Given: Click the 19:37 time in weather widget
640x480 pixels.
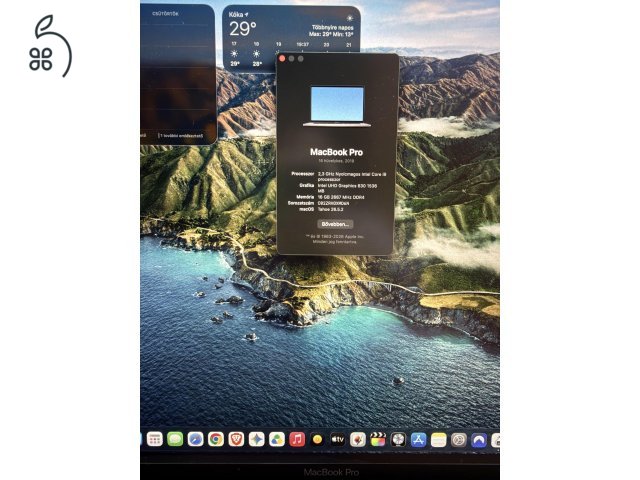Looking at the screenshot, I should pyautogui.click(x=302, y=44).
